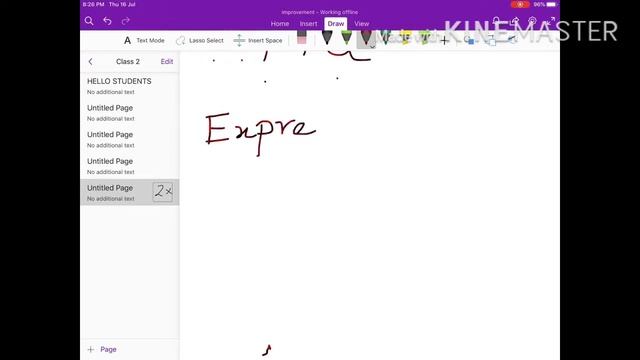Open the Insert ribbon tab
The image size is (640, 360).
click(x=308, y=24)
